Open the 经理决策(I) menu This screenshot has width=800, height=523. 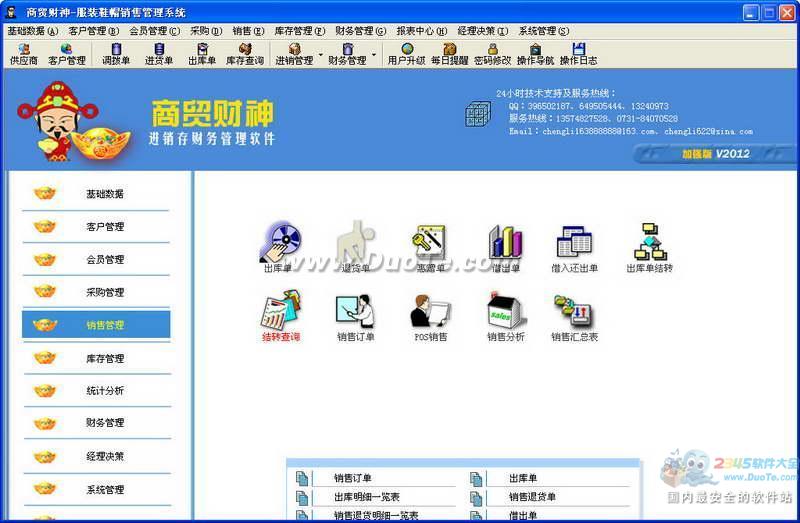[x=483, y=31]
